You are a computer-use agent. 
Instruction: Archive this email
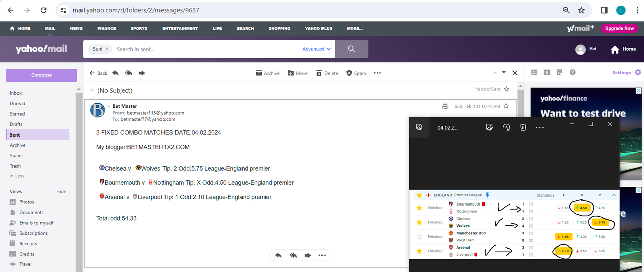pyautogui.click(x=267, y=73)
